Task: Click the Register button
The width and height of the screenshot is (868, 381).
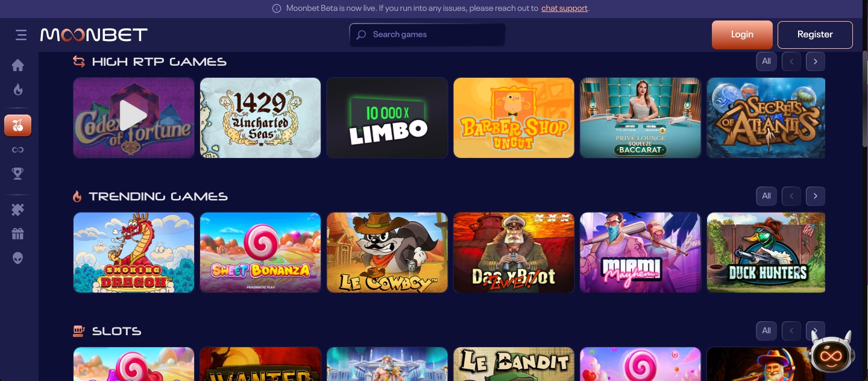Action: point(815,34)
